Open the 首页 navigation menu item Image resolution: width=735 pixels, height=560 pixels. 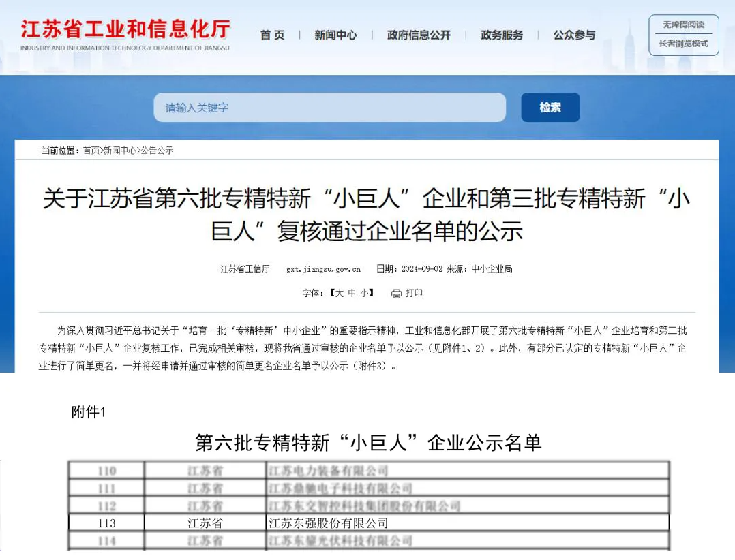click(x=273, y=35)
